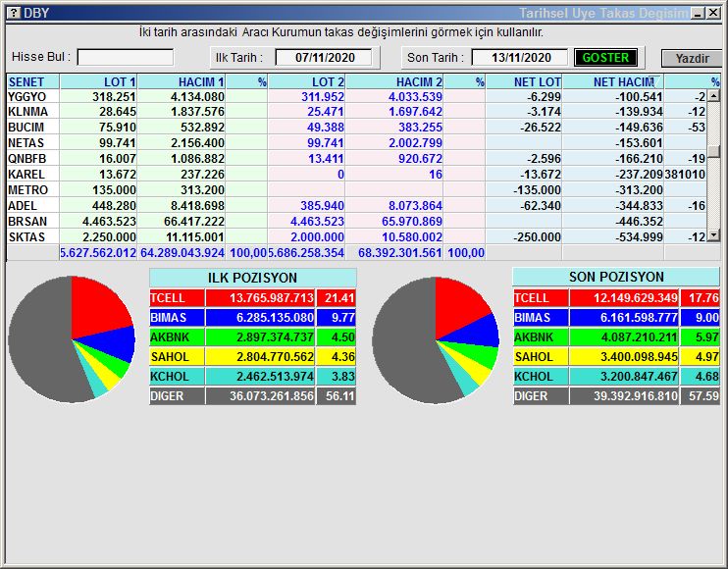The width and height of the screenshot is (728, 569).
Task: Sort by HACIM 1 column header
Action: pos(182,82)
